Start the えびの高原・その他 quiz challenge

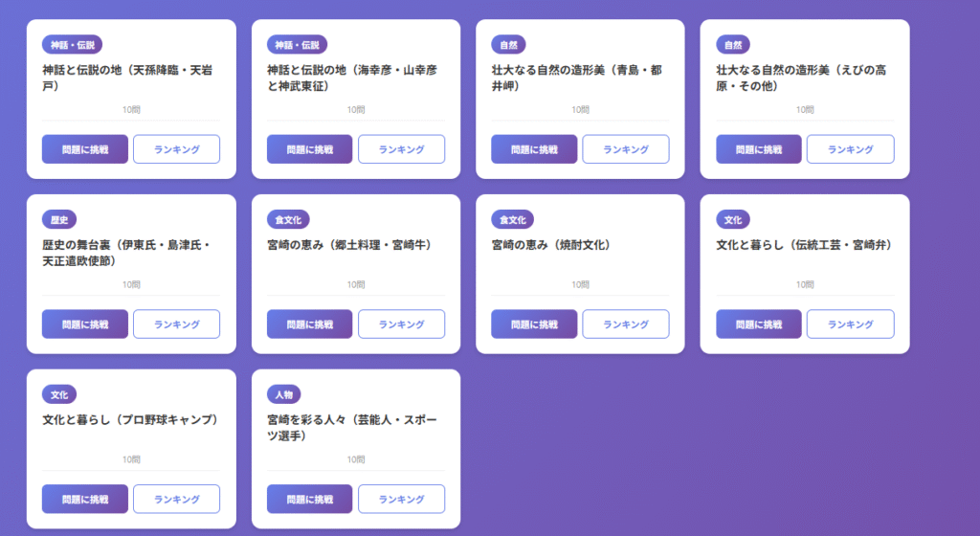tap(758, 149)
